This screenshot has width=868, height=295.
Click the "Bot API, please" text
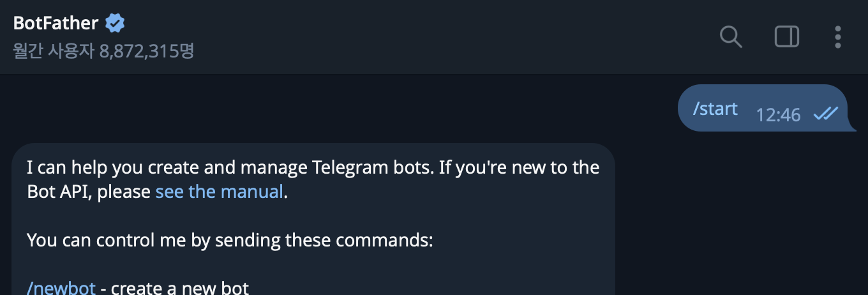89,192
